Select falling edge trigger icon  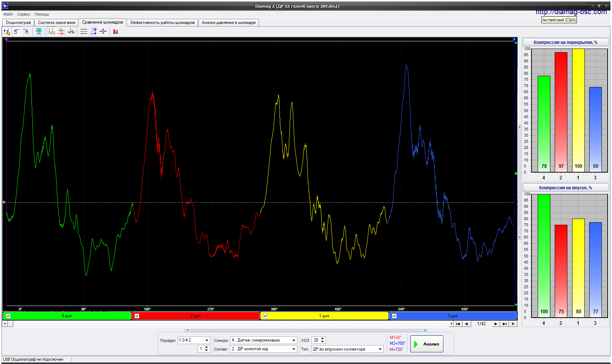(26, 32)
